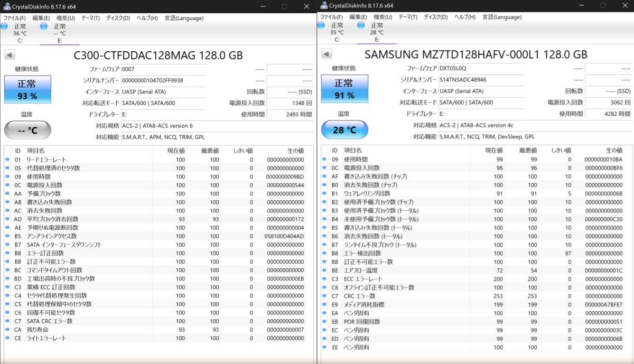This screenshot has width=634, height=364.
Task: Click the CrystalDiskInfo title bar icon in left window
Action: coord(6,6)
